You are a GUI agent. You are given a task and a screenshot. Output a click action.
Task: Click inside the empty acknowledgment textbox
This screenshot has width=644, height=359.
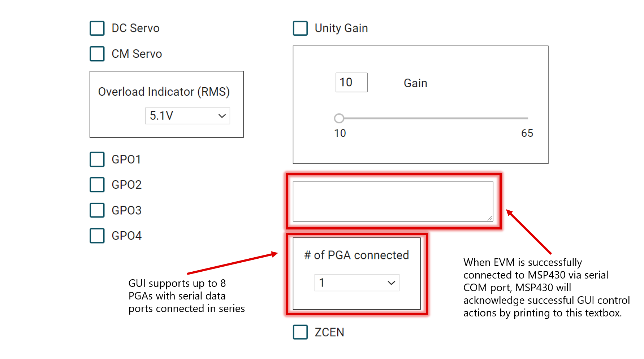392,201
